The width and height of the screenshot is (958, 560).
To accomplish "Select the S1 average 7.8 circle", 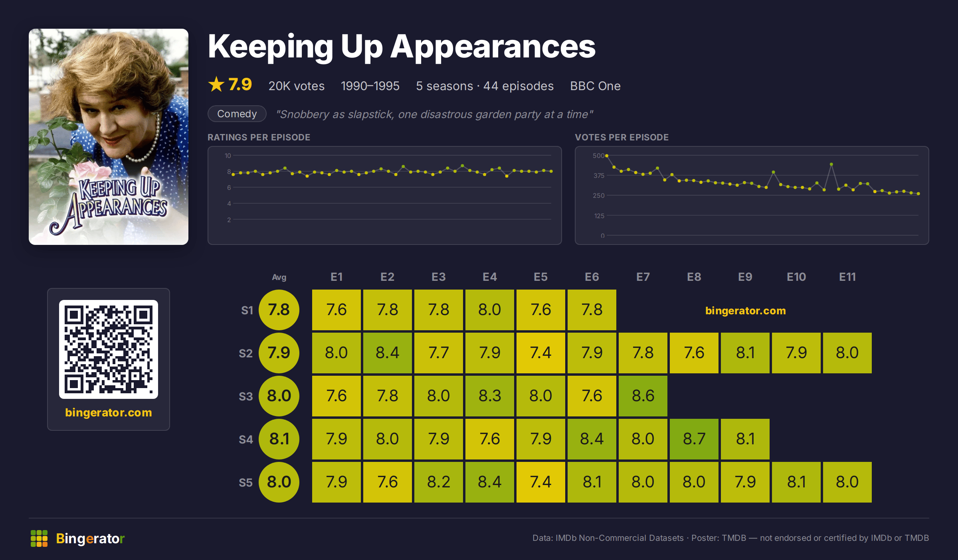I will point(279,310).
